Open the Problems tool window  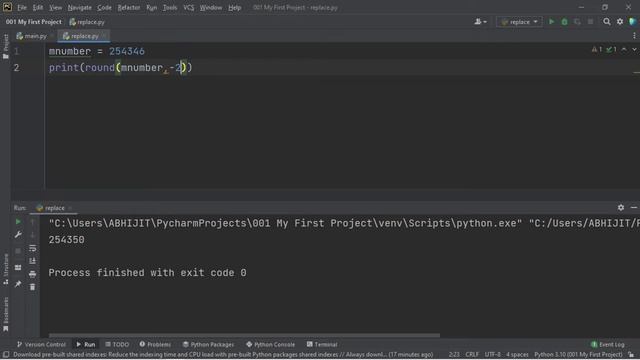(155, 344)
